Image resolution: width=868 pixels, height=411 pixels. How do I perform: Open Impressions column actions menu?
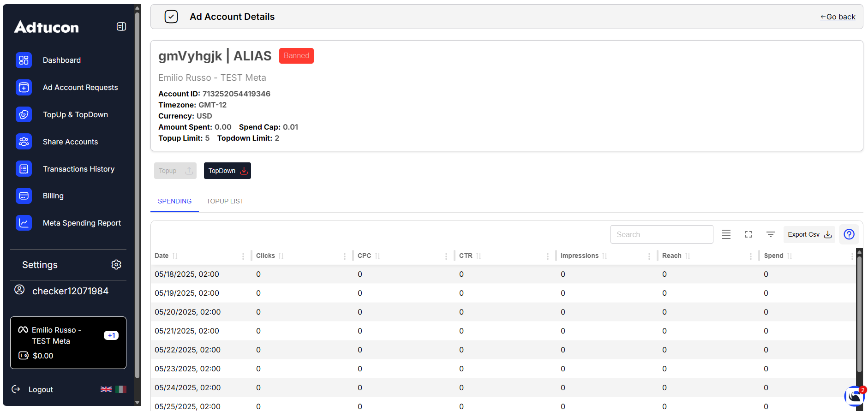(x=649, y=256)
